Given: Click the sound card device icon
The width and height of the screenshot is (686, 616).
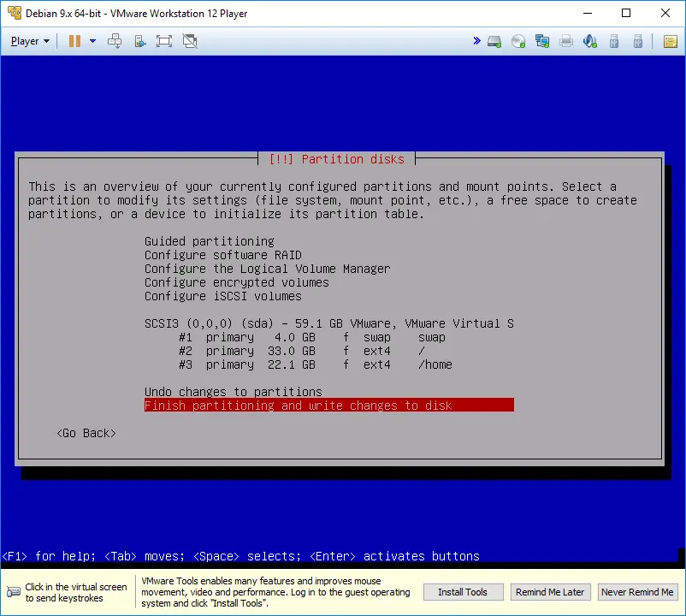Looking at the screenshot, I should tap(589, 41).
